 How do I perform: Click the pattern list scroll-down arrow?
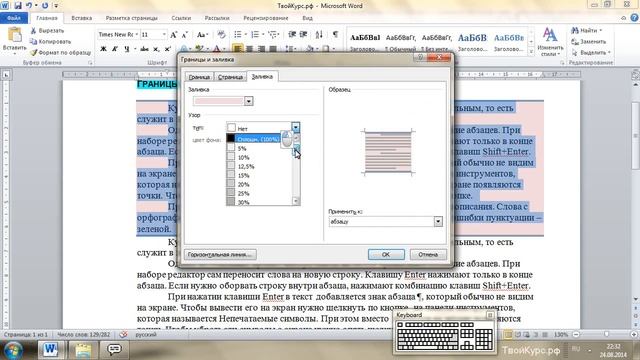pos(296,201)
